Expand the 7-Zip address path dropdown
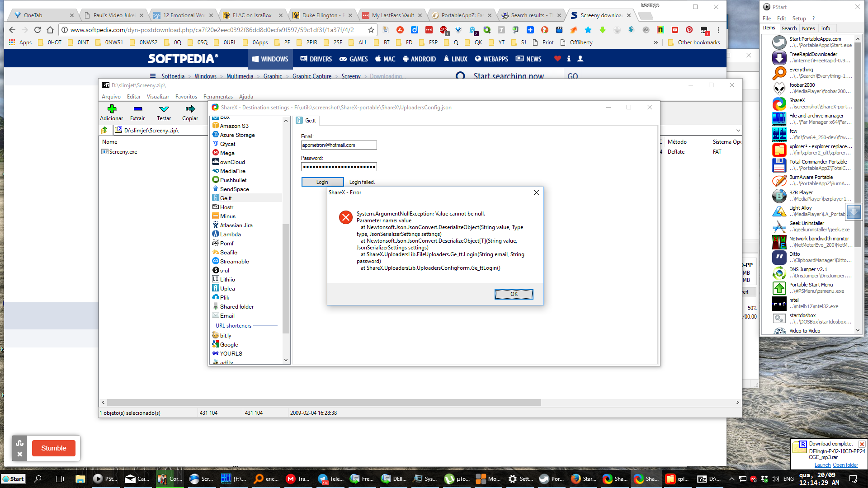 click(x=738, y=131)
